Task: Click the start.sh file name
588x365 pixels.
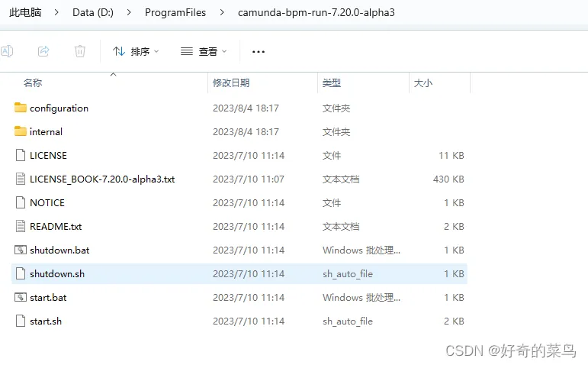Action: pyautogui.click(x=46, y=321)
